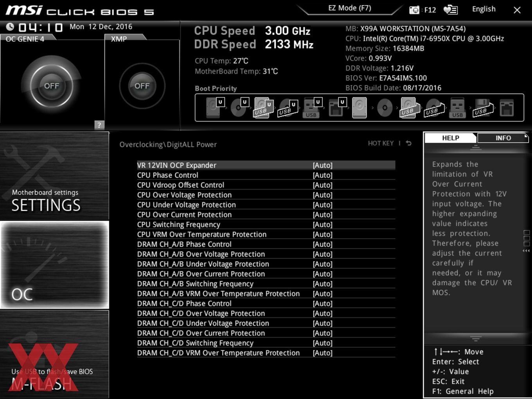
Task: Select DRAM CH_C/D VRM Over Temperature Protection
Action: point(266,353)
